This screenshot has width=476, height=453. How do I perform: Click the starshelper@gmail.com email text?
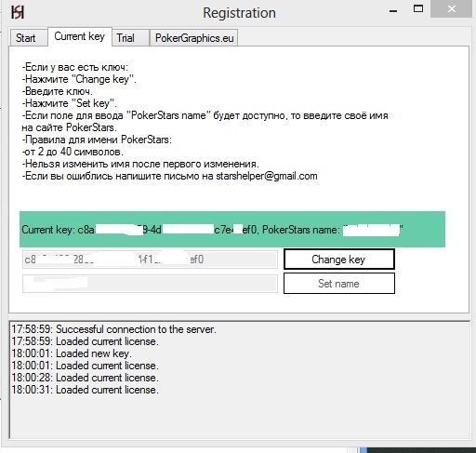267,176
